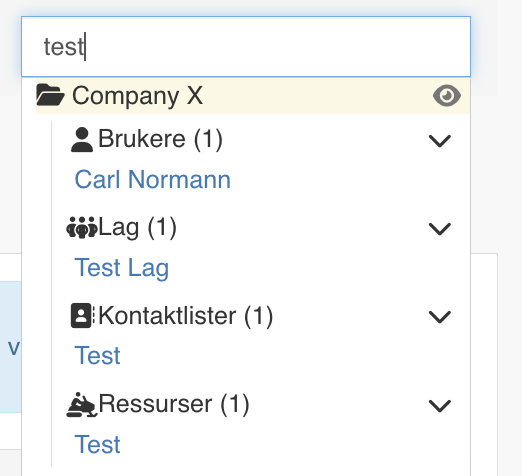Open the Carl Normann user link

(x=153, y=179)
